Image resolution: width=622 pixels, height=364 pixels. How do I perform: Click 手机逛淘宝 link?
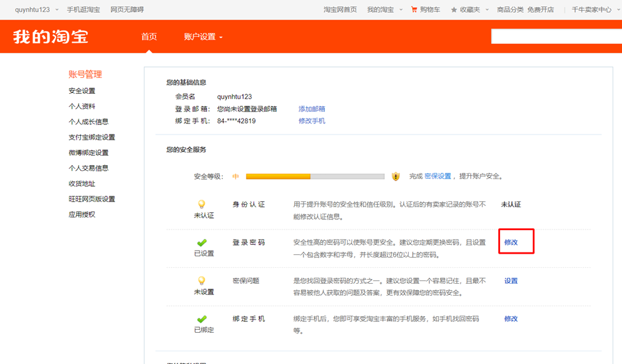(x=84, y=10)
